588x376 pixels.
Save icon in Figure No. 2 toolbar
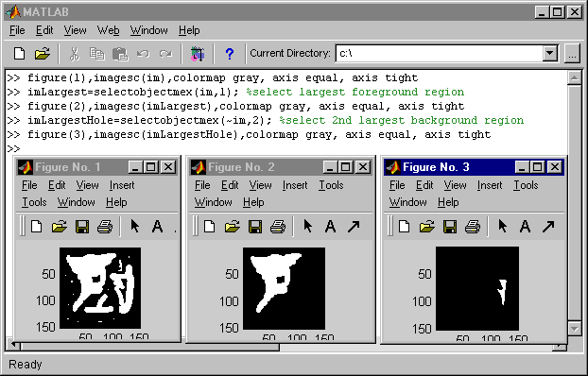[255, 227]
